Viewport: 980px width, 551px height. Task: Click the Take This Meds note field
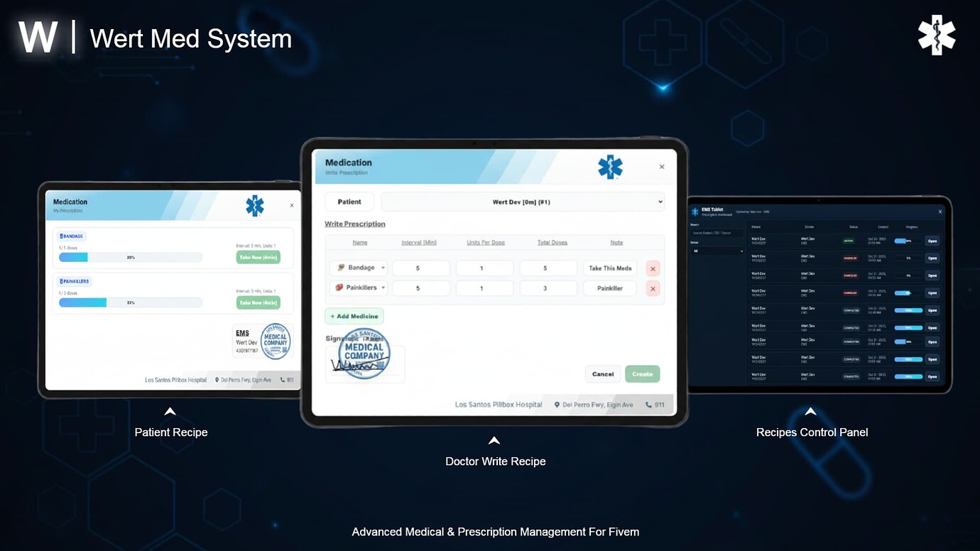(610, 268)
